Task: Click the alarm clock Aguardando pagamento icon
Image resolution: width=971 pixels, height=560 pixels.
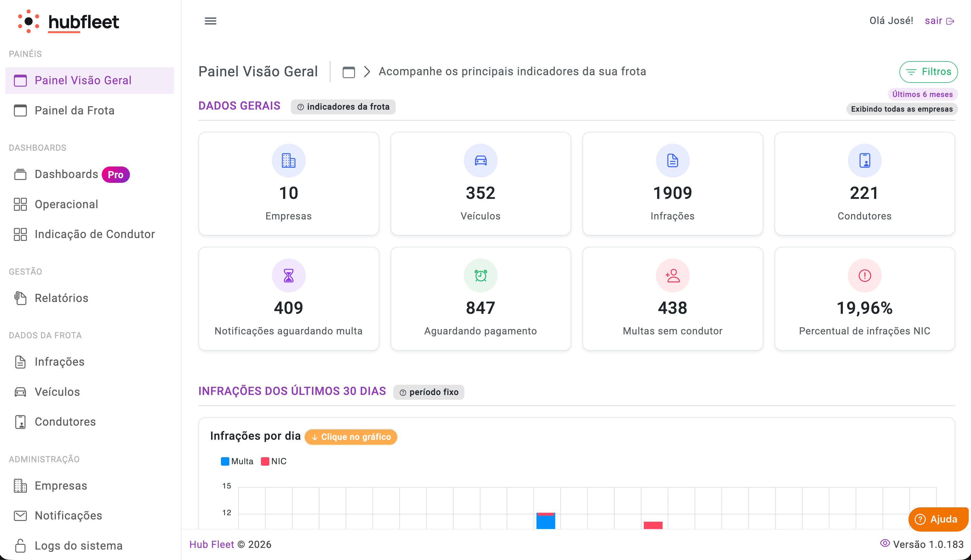Action: point(480,275)
